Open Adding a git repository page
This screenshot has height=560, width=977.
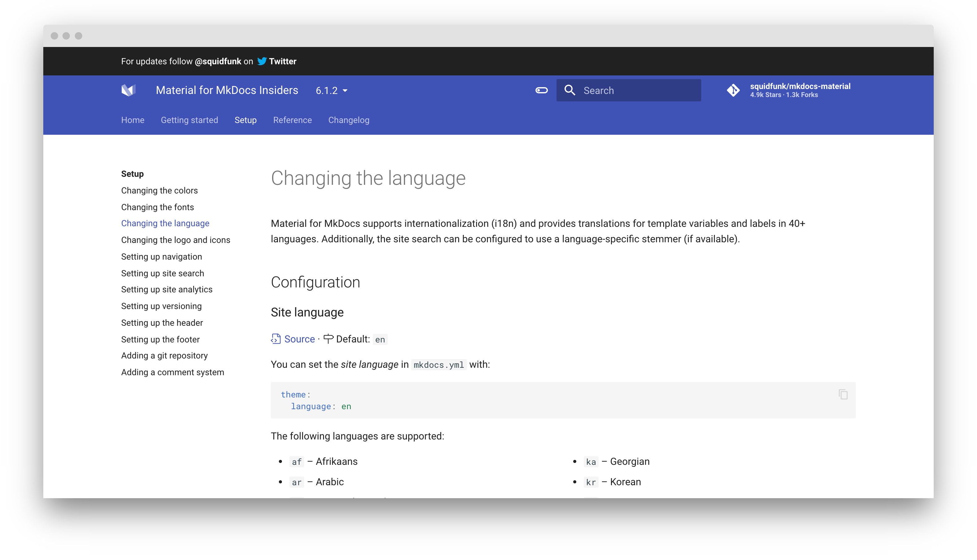point(164,356)
